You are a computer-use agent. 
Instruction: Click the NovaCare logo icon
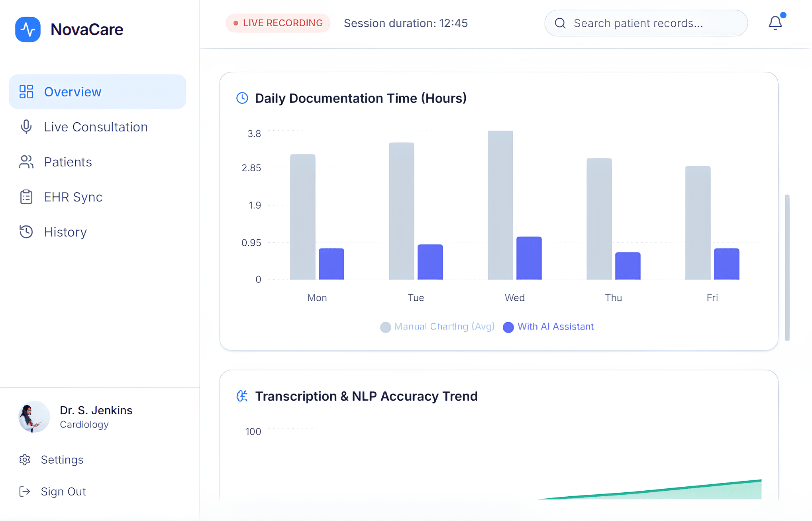coord(27,29)
